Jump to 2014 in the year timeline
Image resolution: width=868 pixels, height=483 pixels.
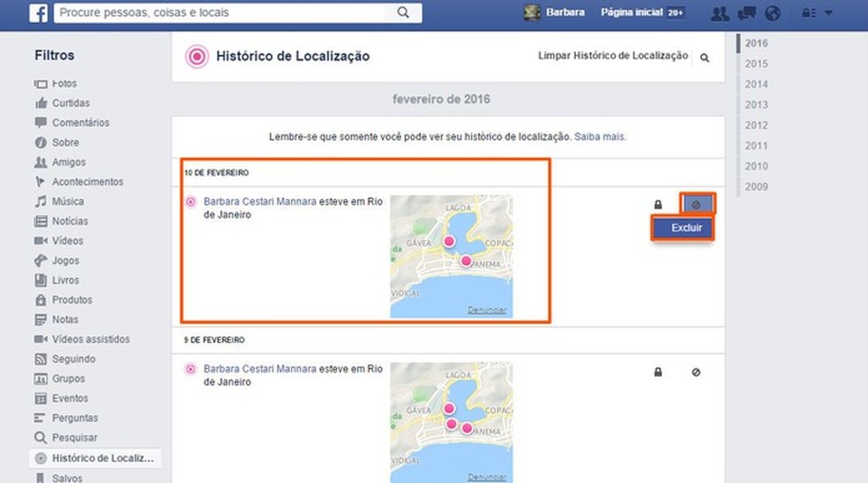[x=756, y=84]
